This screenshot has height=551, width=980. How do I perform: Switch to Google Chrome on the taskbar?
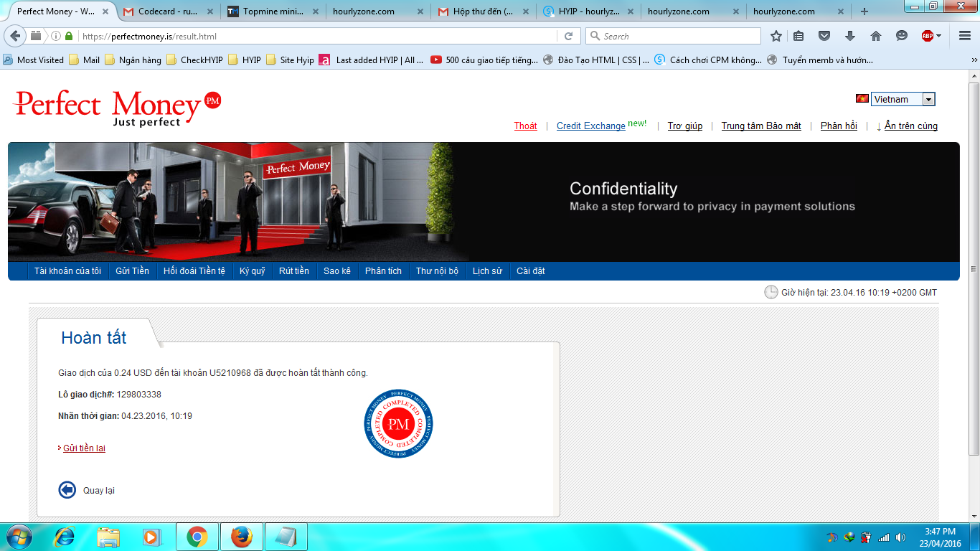click(x=197, y=537)
